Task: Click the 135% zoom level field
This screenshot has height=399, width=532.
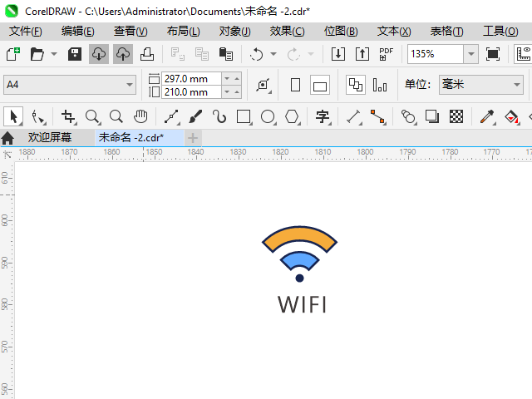Action: click(436, 54)
